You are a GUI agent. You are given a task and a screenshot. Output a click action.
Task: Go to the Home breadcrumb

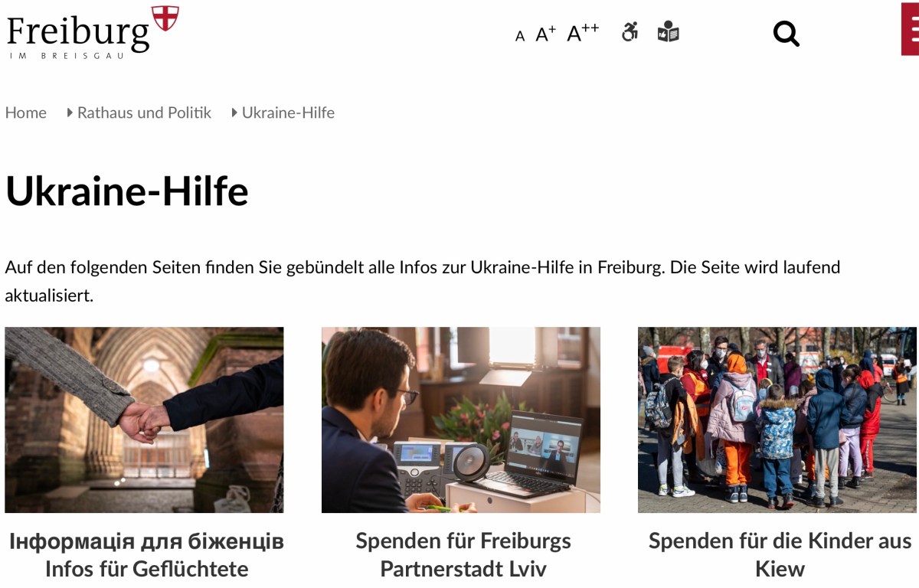(x=26, y=113)
